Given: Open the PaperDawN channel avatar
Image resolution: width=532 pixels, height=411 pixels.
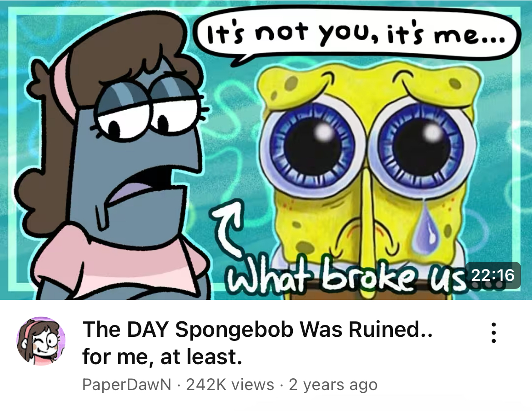Looking at the screenshot, I should click(41, 341).
